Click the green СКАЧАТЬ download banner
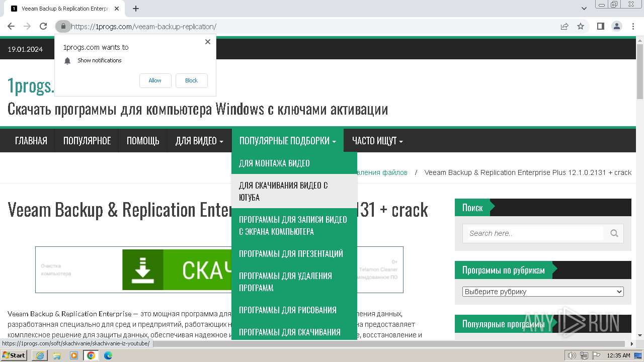Image resolution: width=644 pixels, height=362 pixels. pos(219,269)
